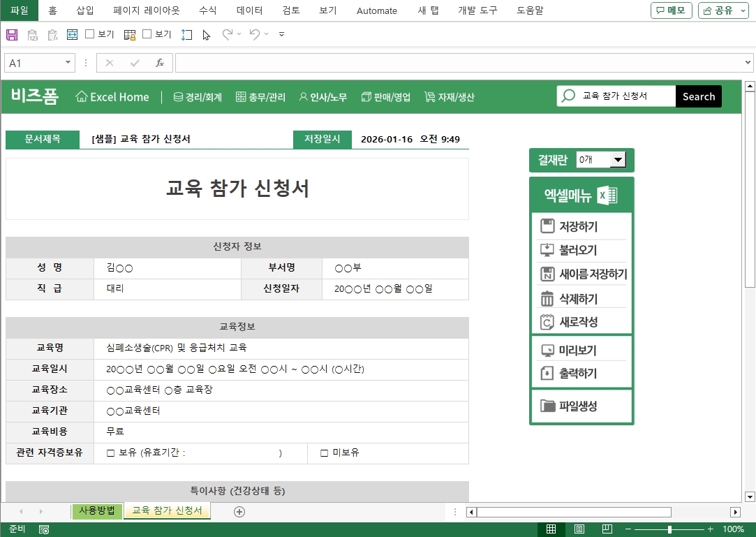Toggle the first 보기 checkbox in the toolbar
756x537 pixels.
89,34
